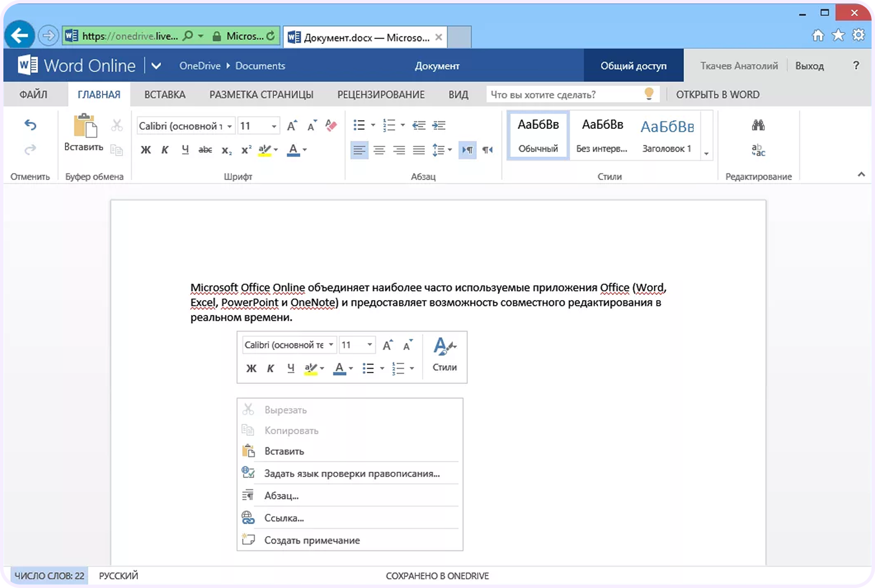Clear formatting with the eraser icon
The width and height of the screenshot is (875, 588).
[x=331, y=125]
